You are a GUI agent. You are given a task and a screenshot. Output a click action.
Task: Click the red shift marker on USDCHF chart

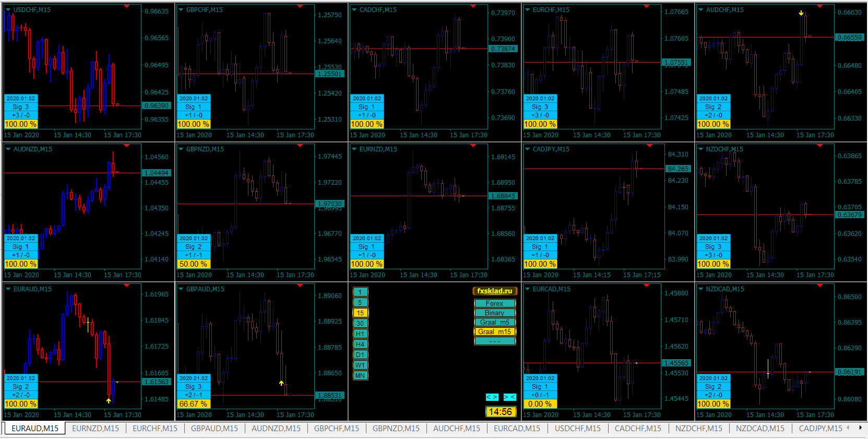tap(127, 7)
